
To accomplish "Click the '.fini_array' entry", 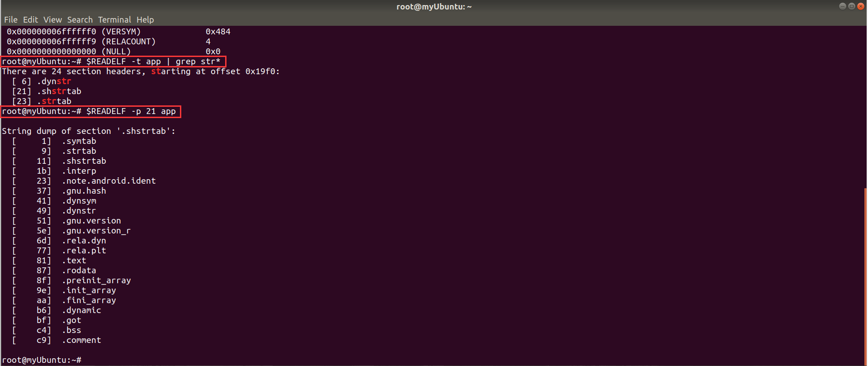I will pyautogui.click(x=89, y=300).
